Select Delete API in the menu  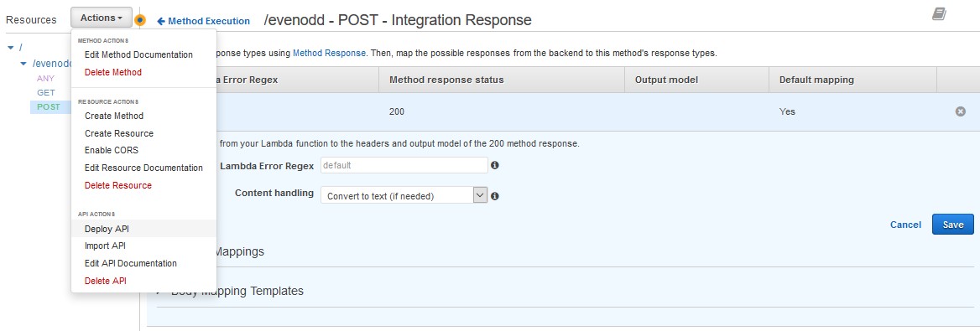(106, 281)
